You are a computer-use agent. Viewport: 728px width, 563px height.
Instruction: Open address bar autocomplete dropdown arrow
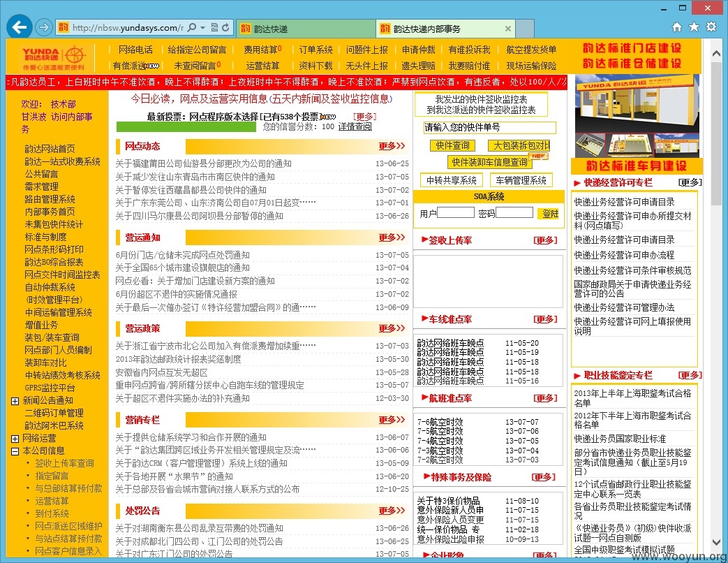(203, 27)
